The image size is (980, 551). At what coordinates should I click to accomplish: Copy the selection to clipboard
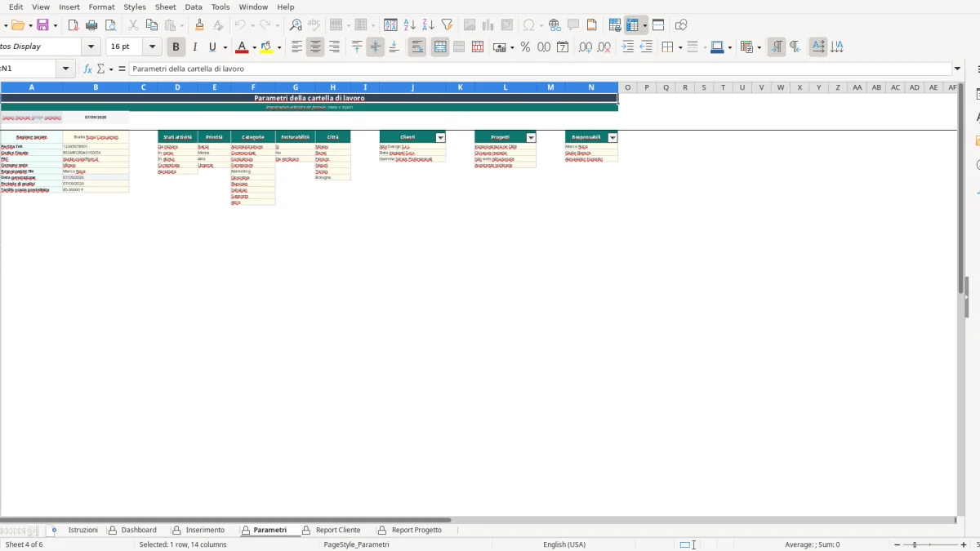tap(151, 25)
